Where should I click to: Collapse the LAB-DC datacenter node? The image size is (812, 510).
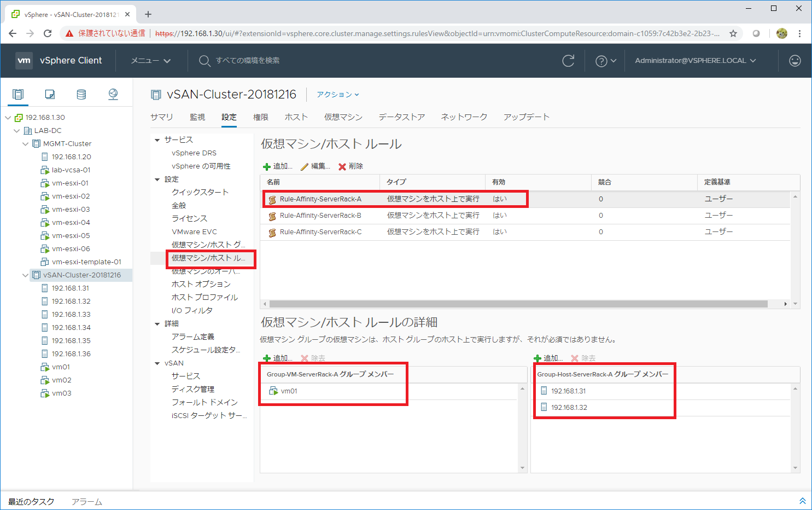click(17, 131)
